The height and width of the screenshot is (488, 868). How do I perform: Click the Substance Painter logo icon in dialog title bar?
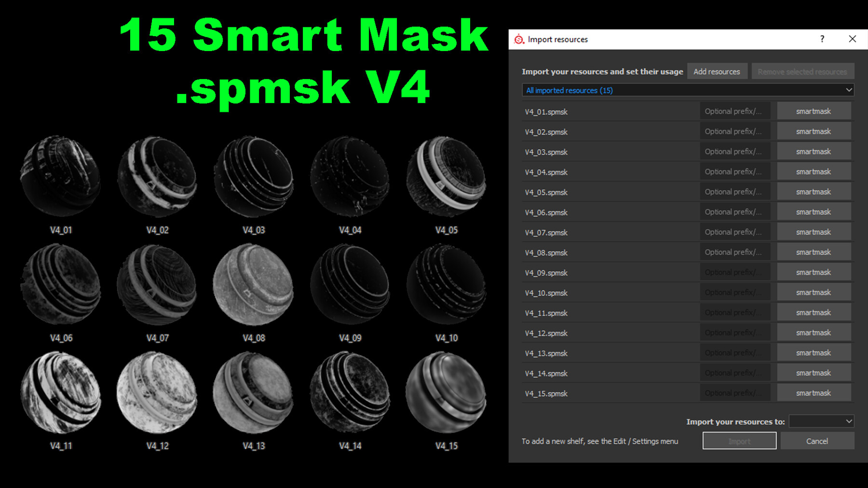tap(519, 39)
